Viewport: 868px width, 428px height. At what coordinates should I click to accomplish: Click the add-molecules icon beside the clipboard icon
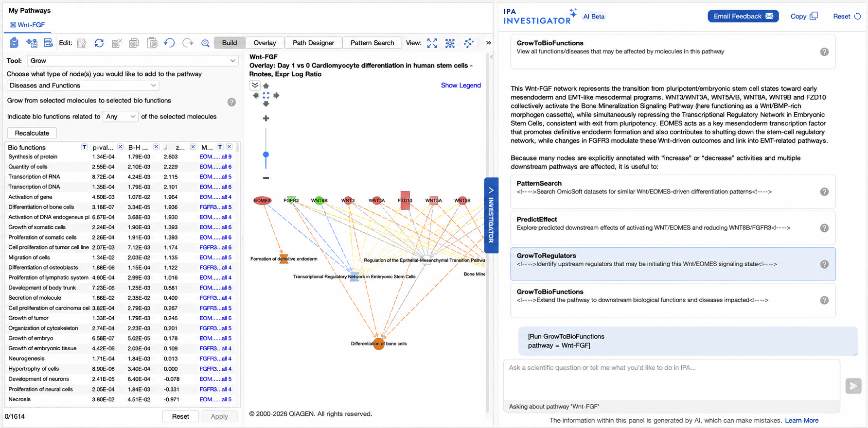click(32, 43)
